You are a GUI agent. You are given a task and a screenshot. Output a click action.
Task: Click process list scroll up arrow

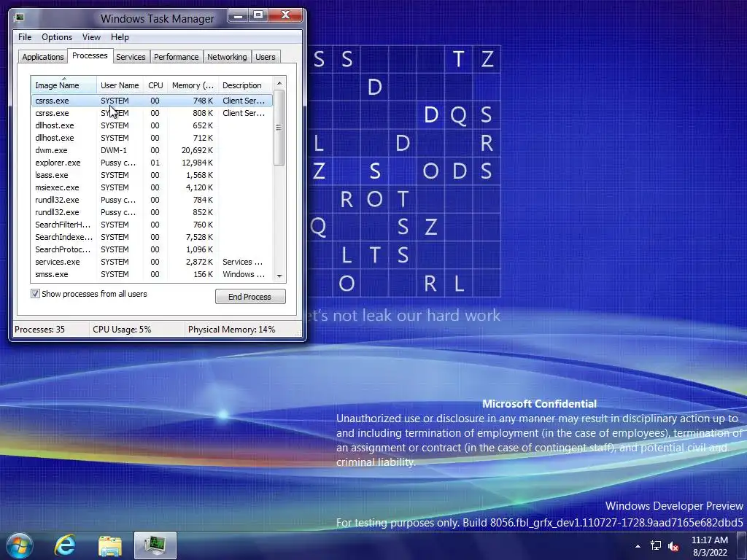(279, 83)
